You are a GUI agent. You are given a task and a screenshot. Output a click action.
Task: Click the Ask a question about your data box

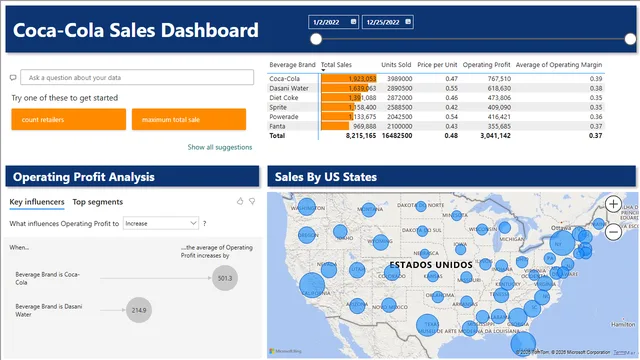(137, 78)
